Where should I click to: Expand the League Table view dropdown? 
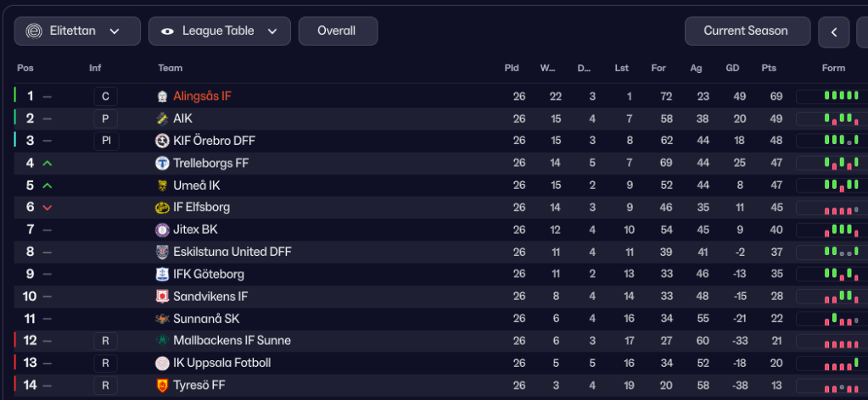tap(219, 31)
